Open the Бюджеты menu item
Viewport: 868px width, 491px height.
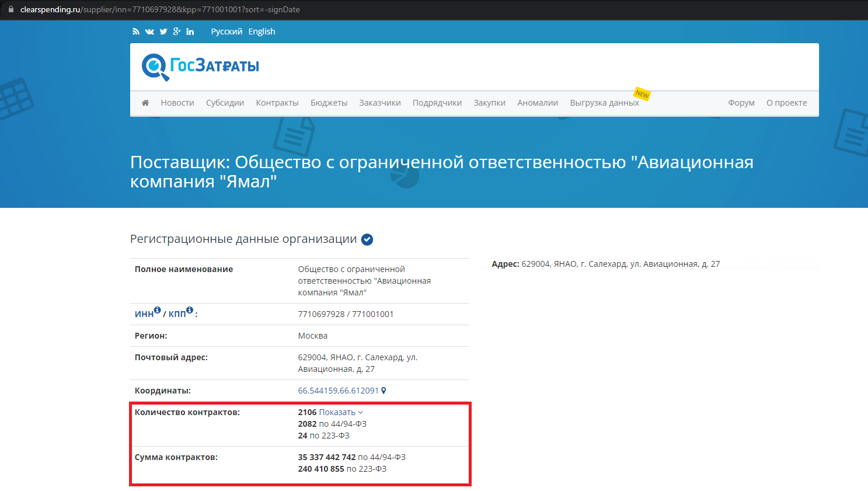click(329, 103)
